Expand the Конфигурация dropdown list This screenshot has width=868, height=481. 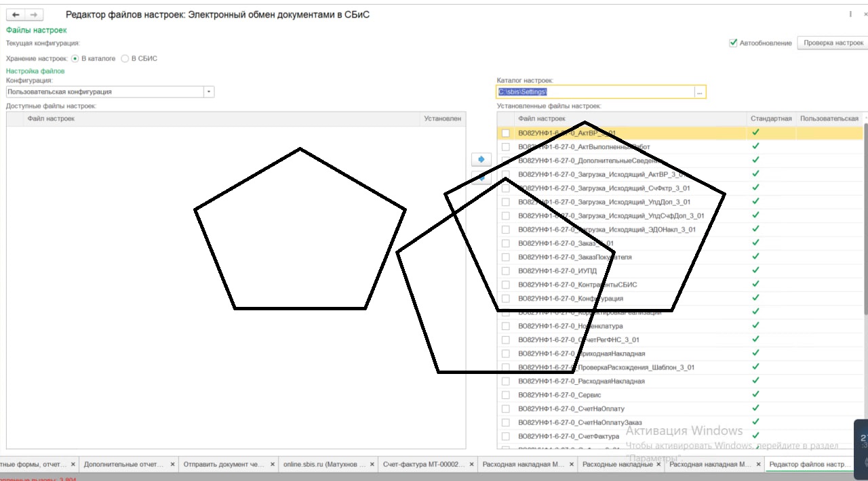(208, 92)
